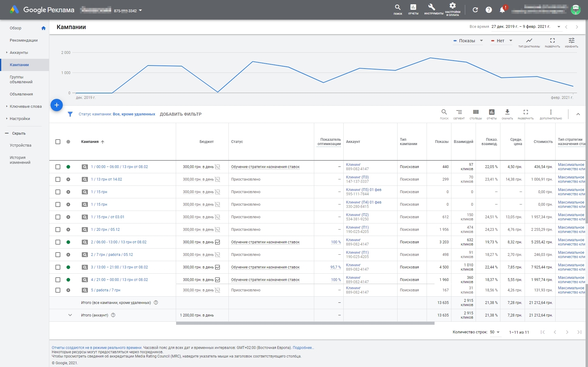The image size is (588, 367).
Task: Open Reports (Отчеты) in top header
Action: point(413,9)
